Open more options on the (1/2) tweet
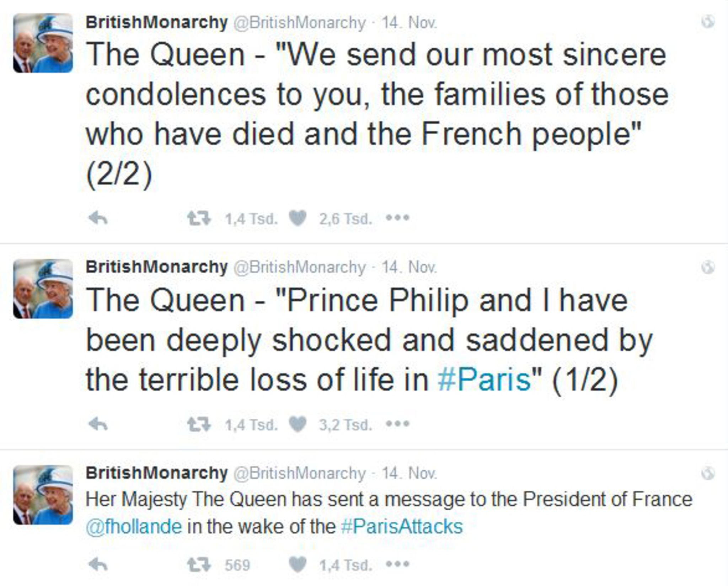728x586 pixels. click(398, 424)
